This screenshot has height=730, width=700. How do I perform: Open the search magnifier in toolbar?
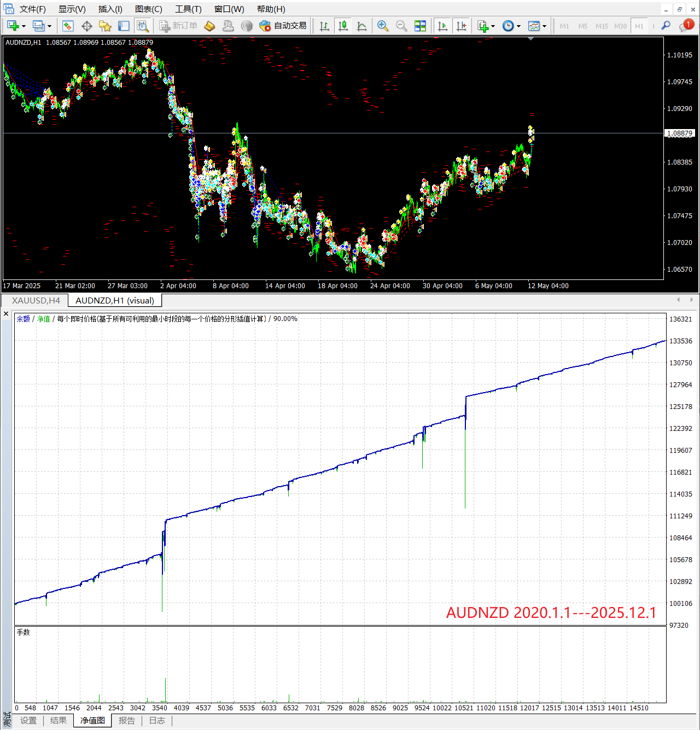(666, 26)
